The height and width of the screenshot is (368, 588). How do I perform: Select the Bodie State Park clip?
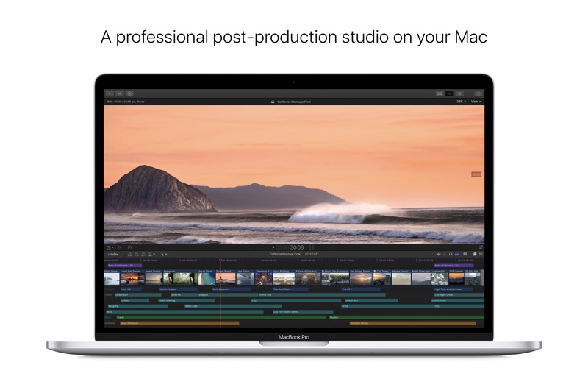[x=421, y=277]
